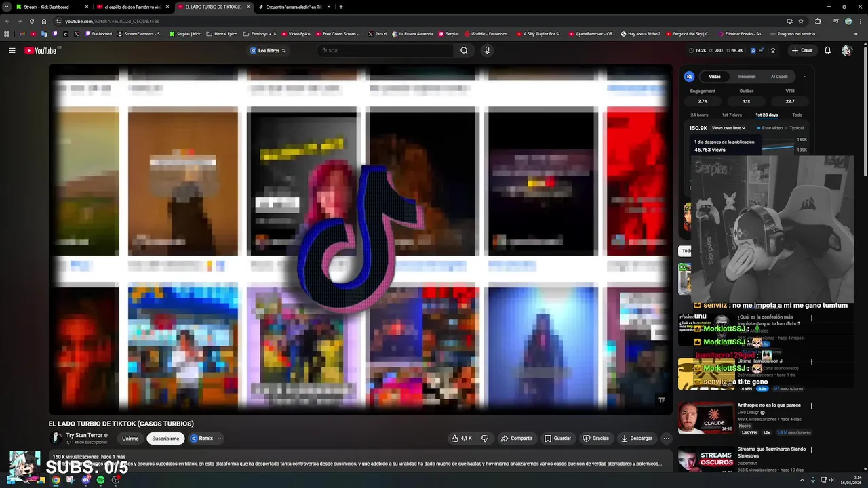This screenshot has height=488, width=868.
Task: Click the Compartir button
Action: pyautogui.click(x=517, y=439)
